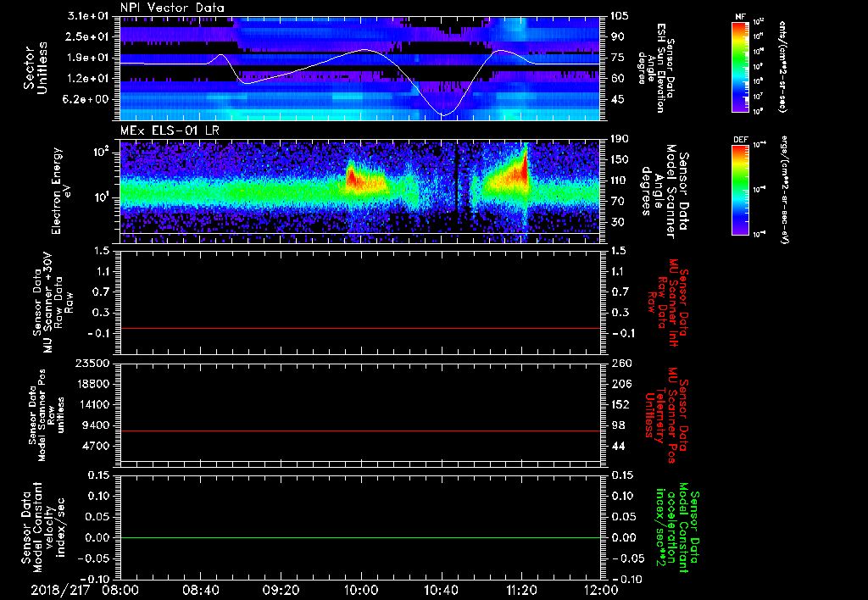Click the 'ESH Sun Elevation Angle' axis label

(x=658, y=68)
